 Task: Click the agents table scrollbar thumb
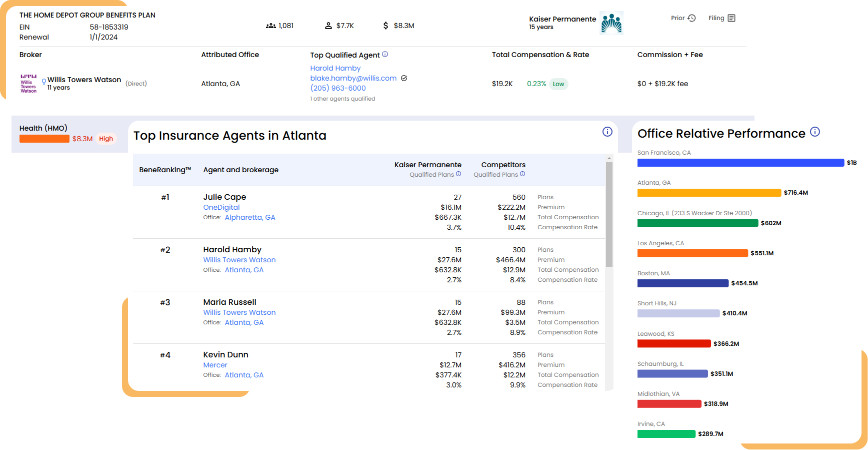pyautogui.click(x=609, y=214)
